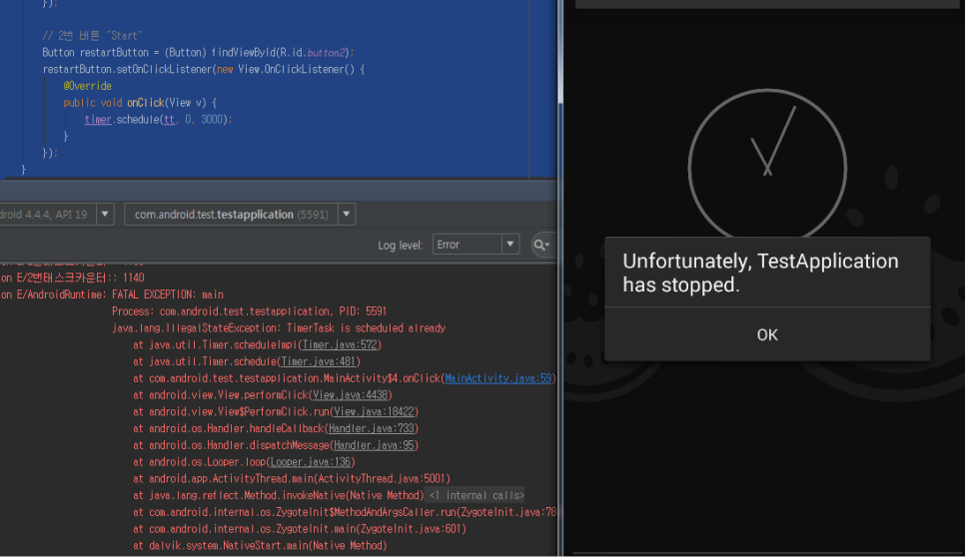This screenshot has height=560, width=965.
Task: Open the logcat search filter icon
Action: 542,245
